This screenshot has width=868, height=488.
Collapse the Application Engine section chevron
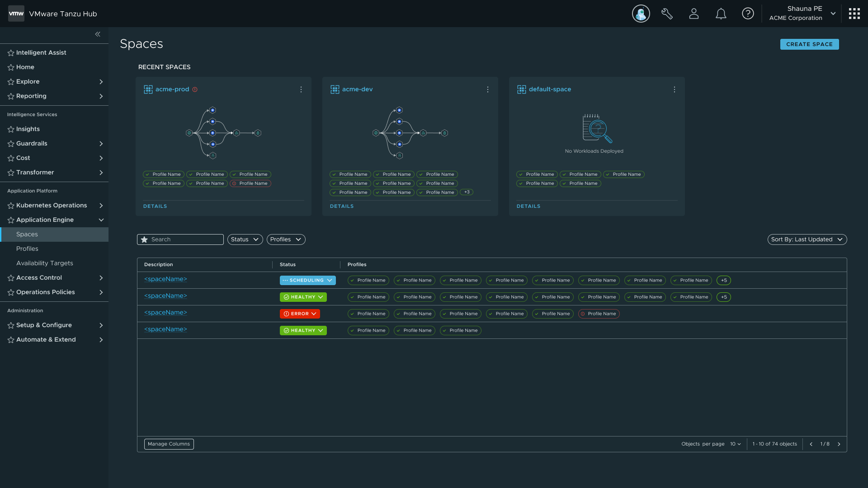[101, 220]
